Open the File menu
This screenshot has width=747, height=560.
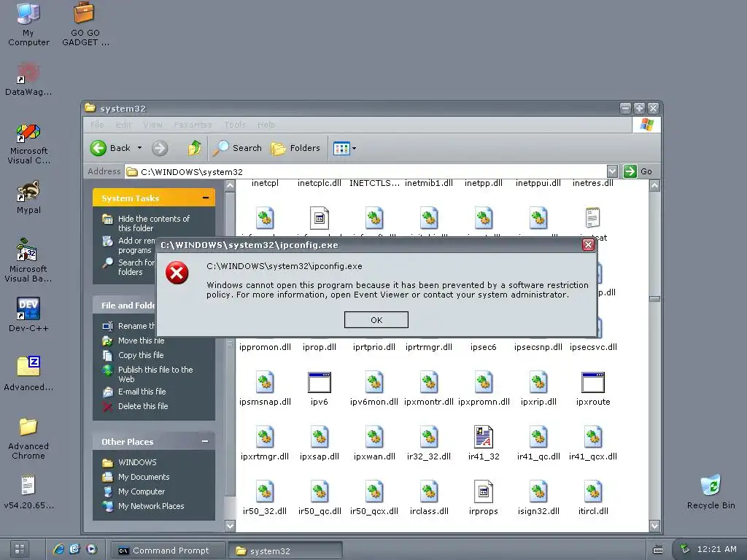97,125
